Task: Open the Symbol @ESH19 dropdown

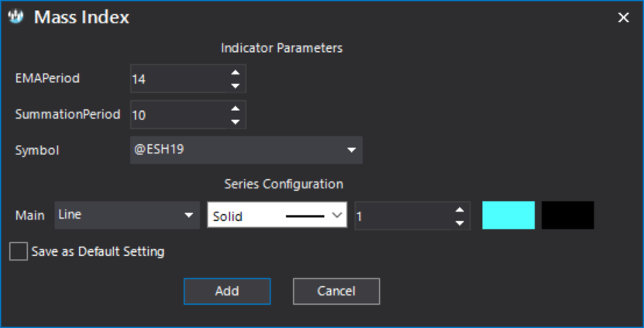Action: coord(246,150)
